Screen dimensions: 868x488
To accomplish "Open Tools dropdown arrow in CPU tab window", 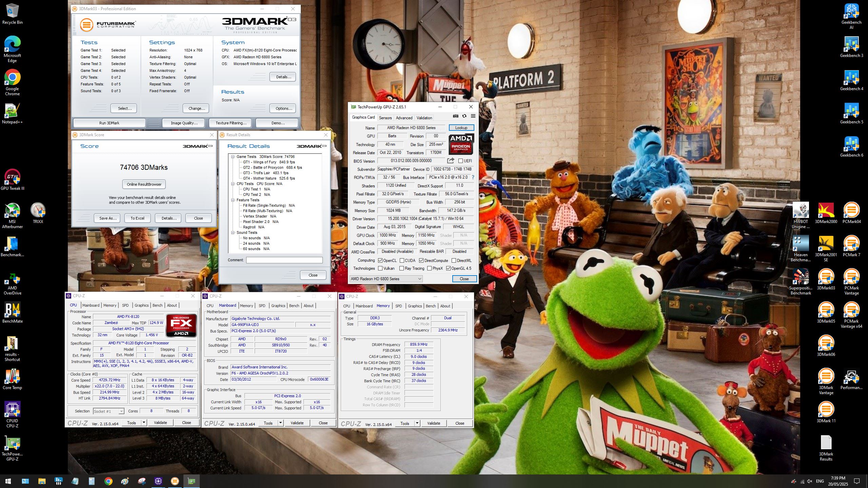I will (144, 423).
